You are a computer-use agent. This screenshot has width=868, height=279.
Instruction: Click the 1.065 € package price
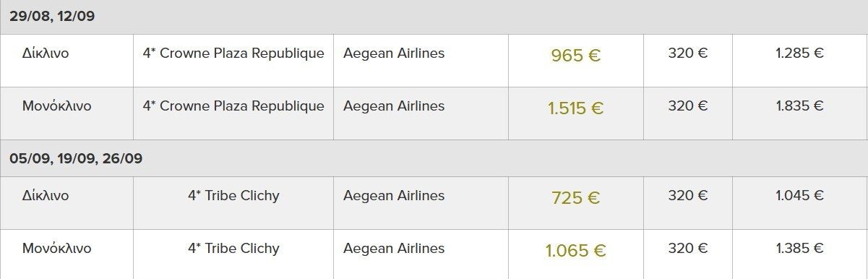576,251
